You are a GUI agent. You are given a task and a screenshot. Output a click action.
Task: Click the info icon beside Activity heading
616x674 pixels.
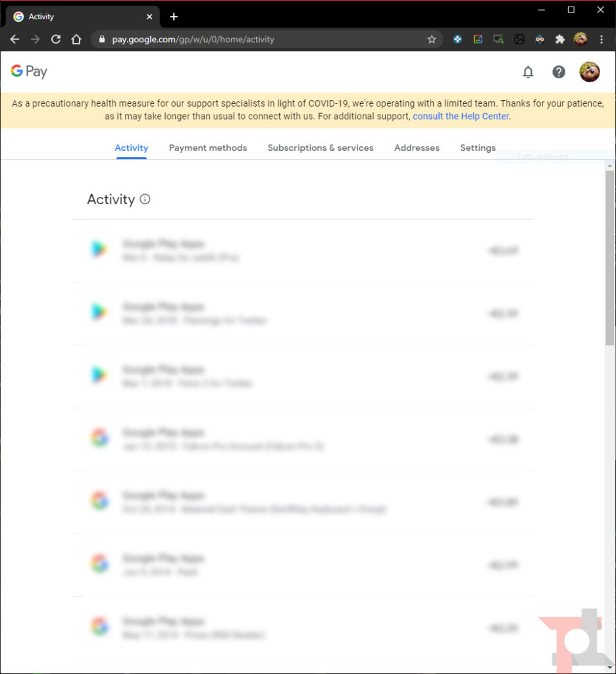(x=144, y=199)
